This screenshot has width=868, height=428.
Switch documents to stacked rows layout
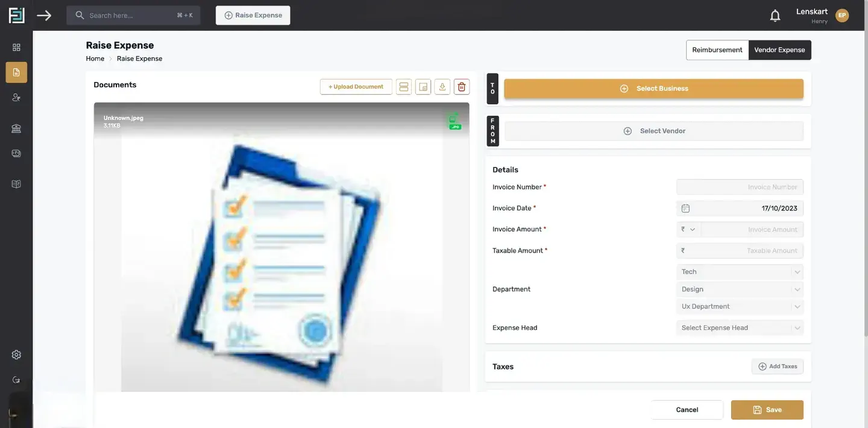404,87
